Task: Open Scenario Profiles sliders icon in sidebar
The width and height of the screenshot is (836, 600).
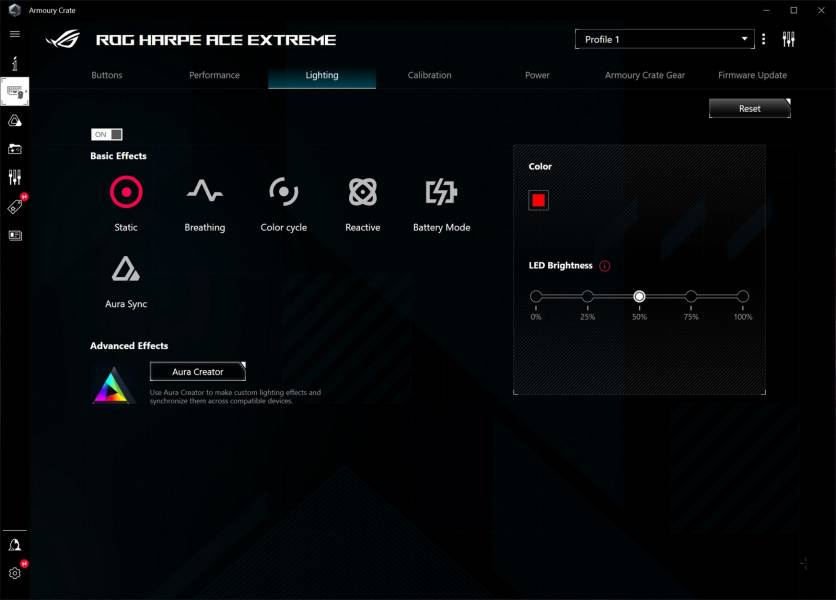Action: (15, 177)
